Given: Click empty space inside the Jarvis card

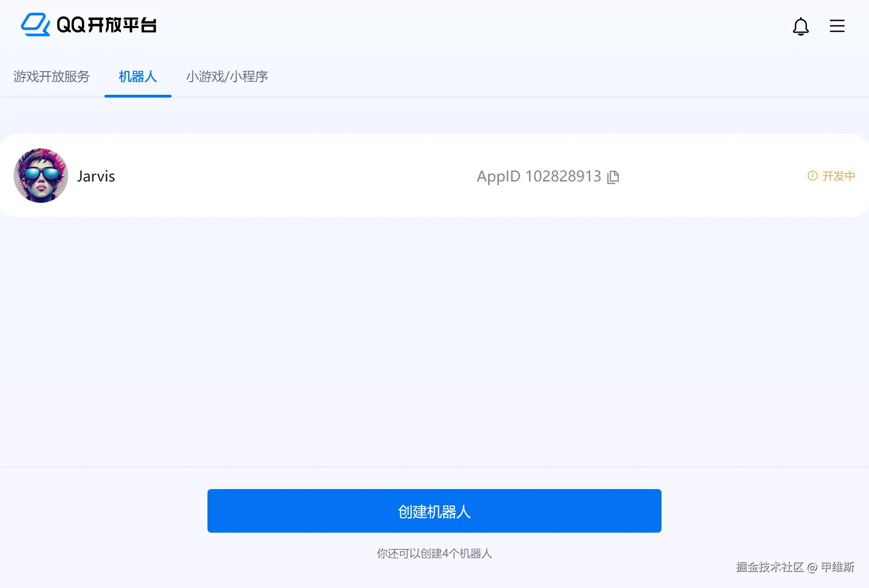Looking at the screenshot, I should (295, 176).
